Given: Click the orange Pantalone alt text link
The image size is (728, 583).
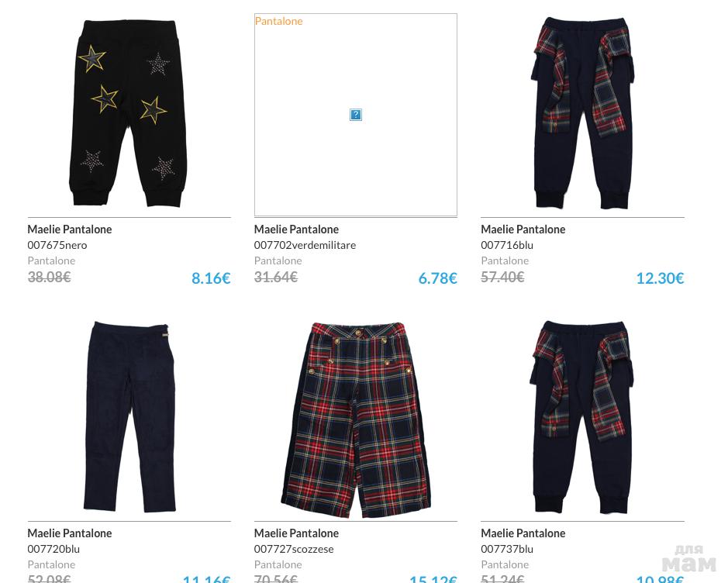Looking at the screenshot, I should click(278, 21).
